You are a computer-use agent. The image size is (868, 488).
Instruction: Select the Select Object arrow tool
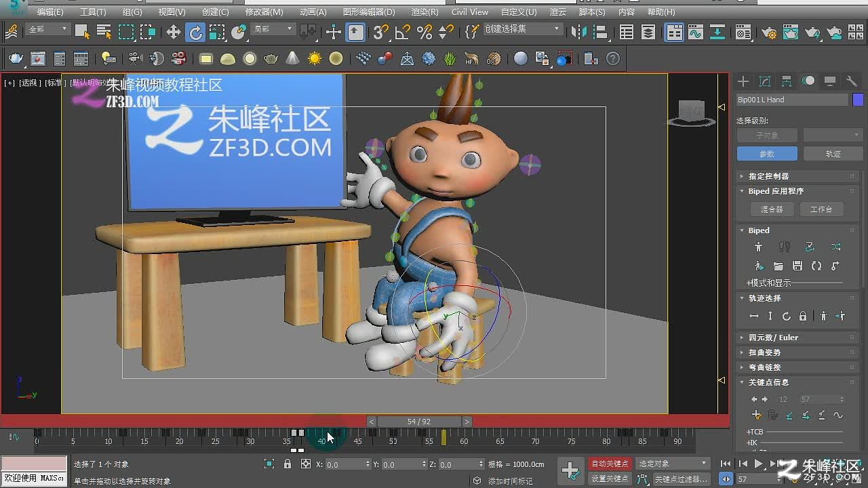coord(83,32)
